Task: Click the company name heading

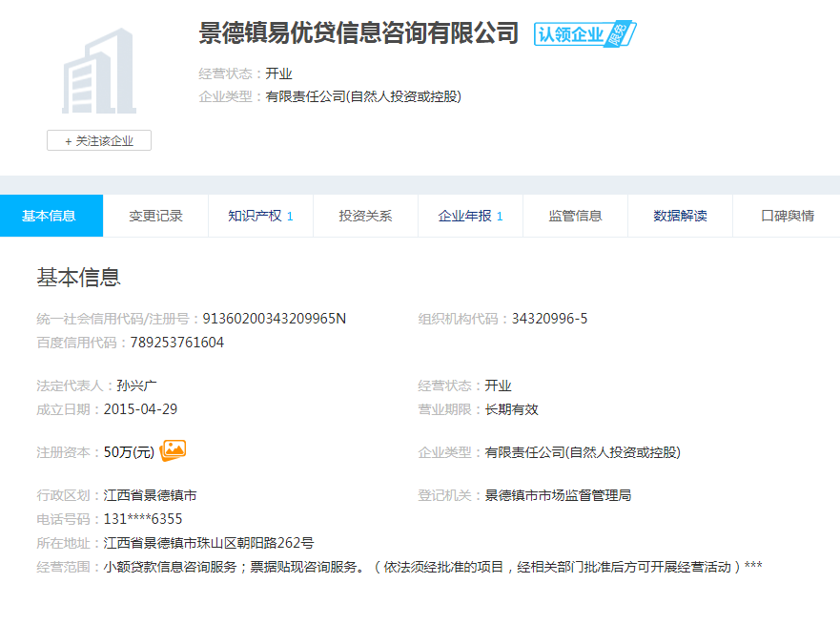Action: 359,33
